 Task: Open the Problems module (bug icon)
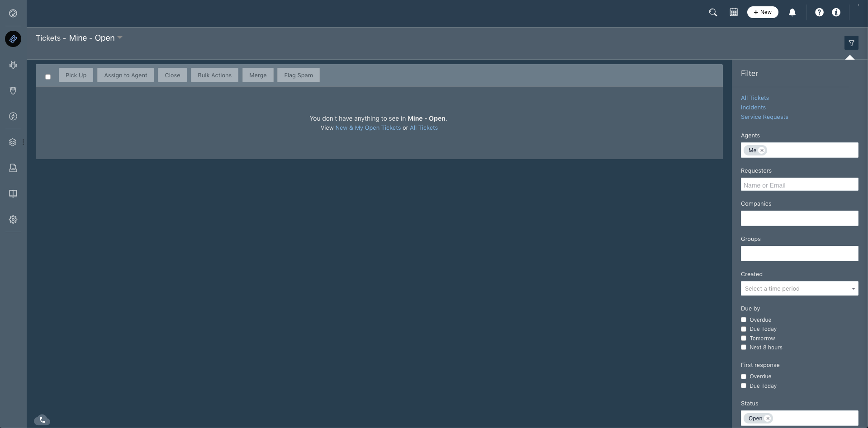(13, 65)
